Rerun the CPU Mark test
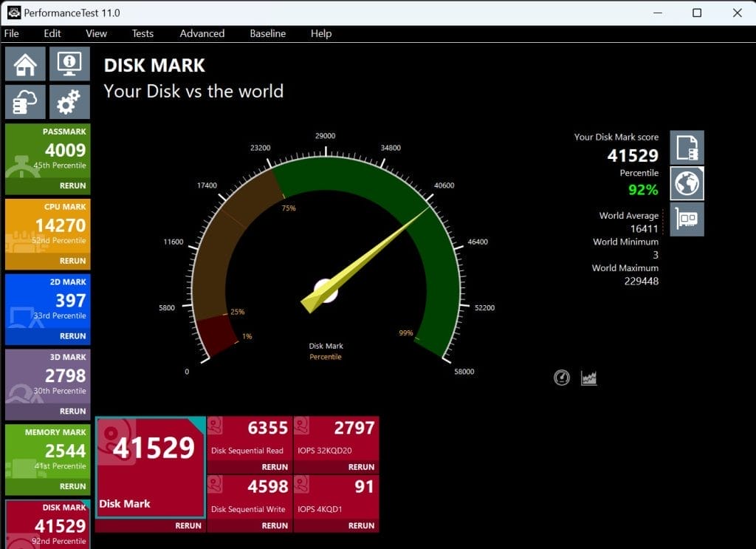The image size is (756, 549). [x=73, y=261]
